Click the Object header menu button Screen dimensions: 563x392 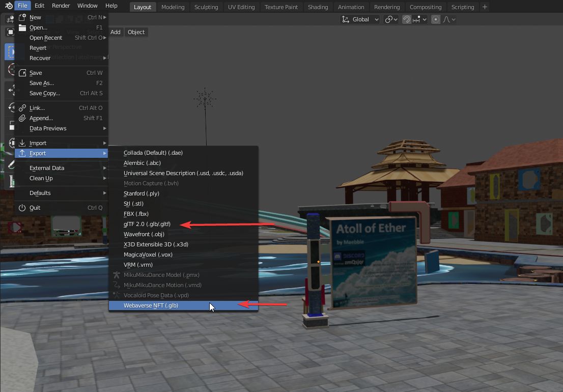(136, 32)
